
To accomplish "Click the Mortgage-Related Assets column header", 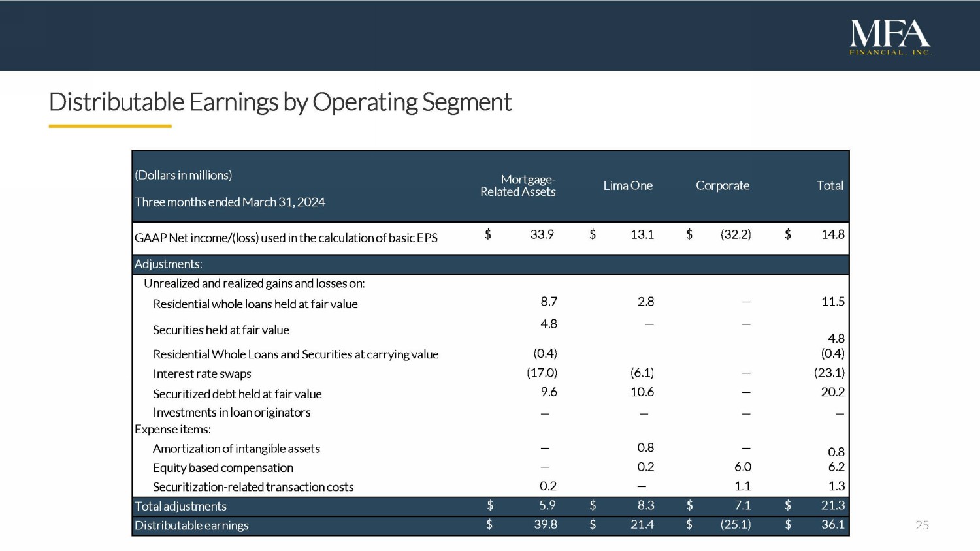I will (x=517, y=185).
